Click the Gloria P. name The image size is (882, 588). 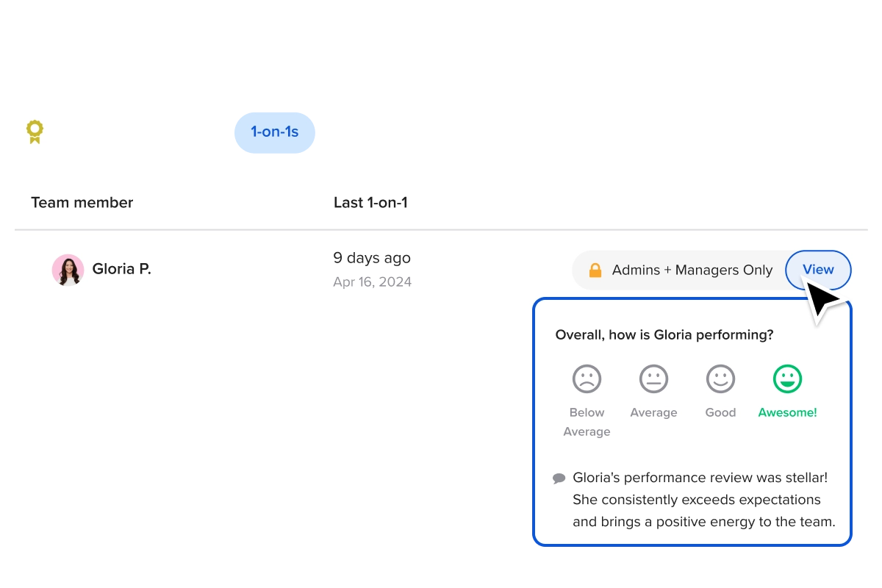click(121, 269)
